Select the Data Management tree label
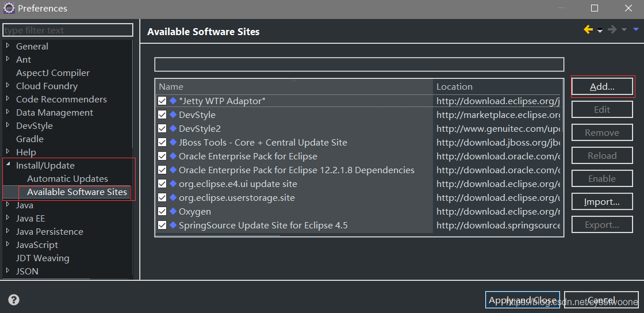 (x=54, y=112)
